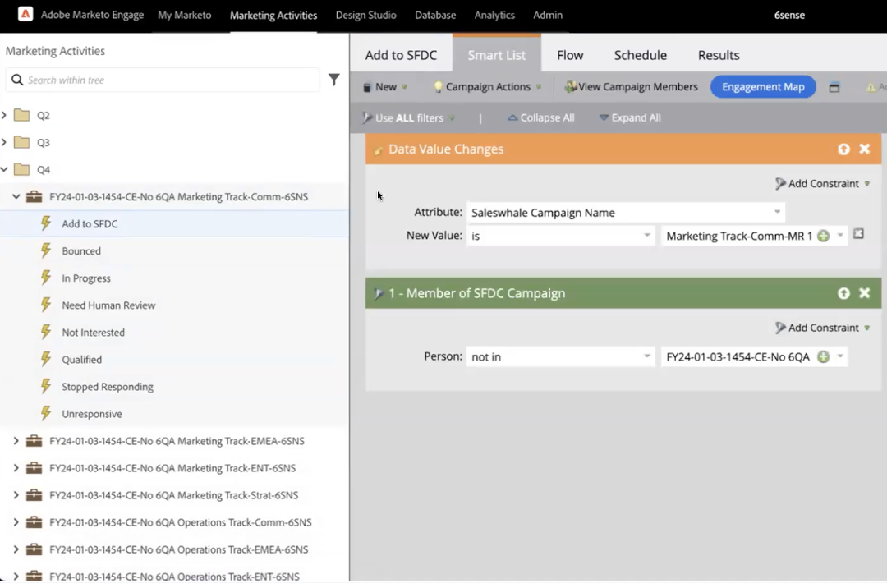The width and height of the screenshot is (887, 588).
Task: Open Add Constraint menu in Data Value Changes
Action: pos(822,184)
